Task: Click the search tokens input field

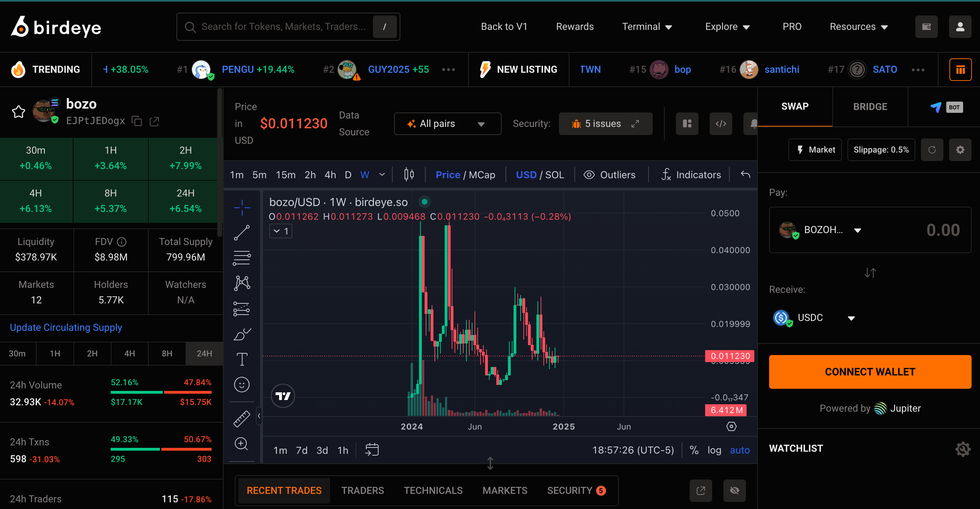Action: (x=283, y=27)
